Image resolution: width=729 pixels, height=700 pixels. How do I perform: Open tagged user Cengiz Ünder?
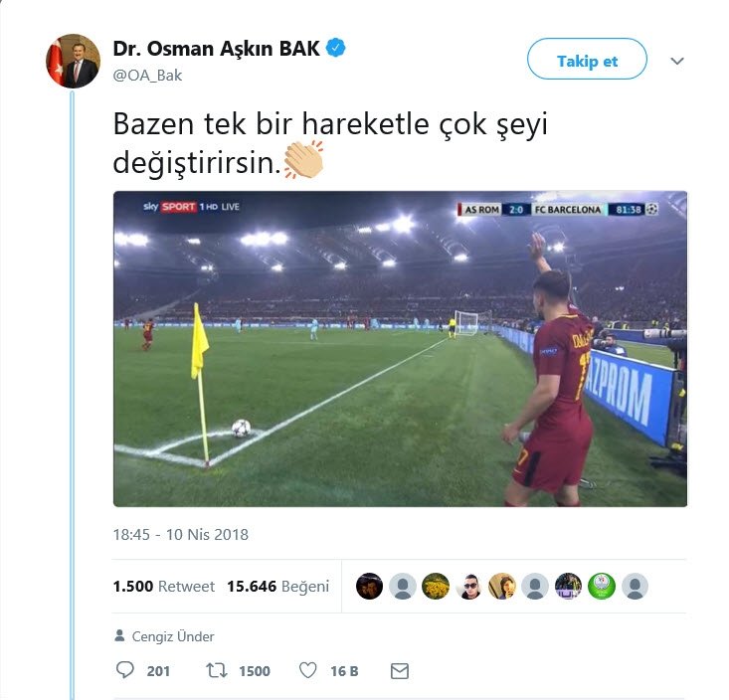point(173,636)
